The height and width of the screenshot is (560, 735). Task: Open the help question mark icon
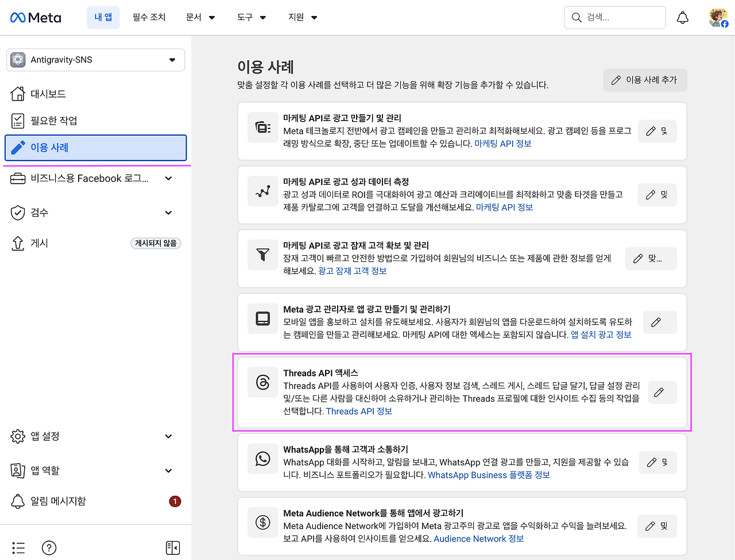point(49,548)
